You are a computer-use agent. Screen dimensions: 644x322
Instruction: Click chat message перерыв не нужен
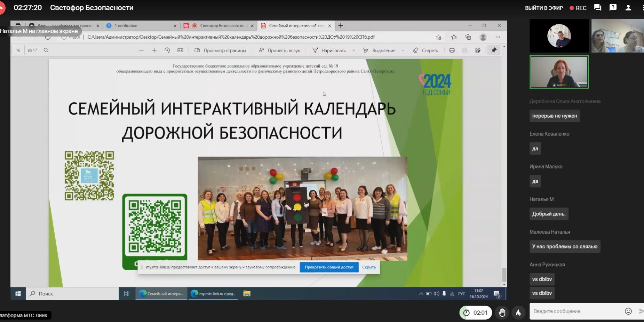[x=555, y=116]
